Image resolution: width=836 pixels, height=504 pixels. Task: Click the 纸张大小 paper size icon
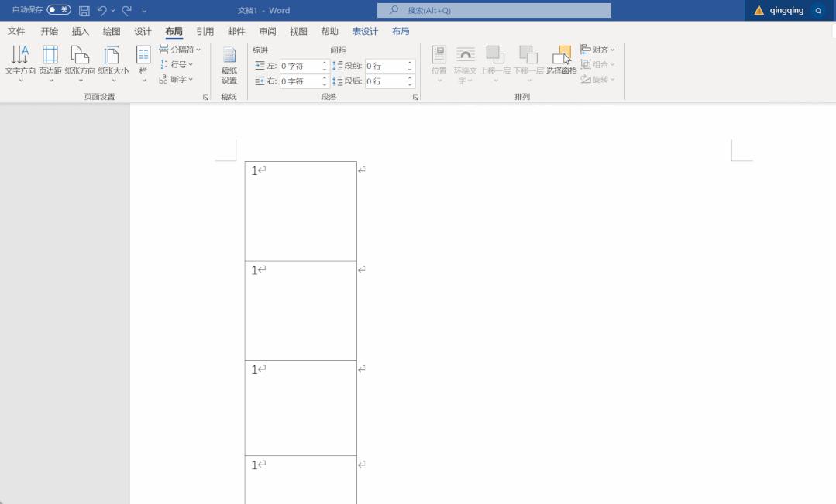(112, 62)
